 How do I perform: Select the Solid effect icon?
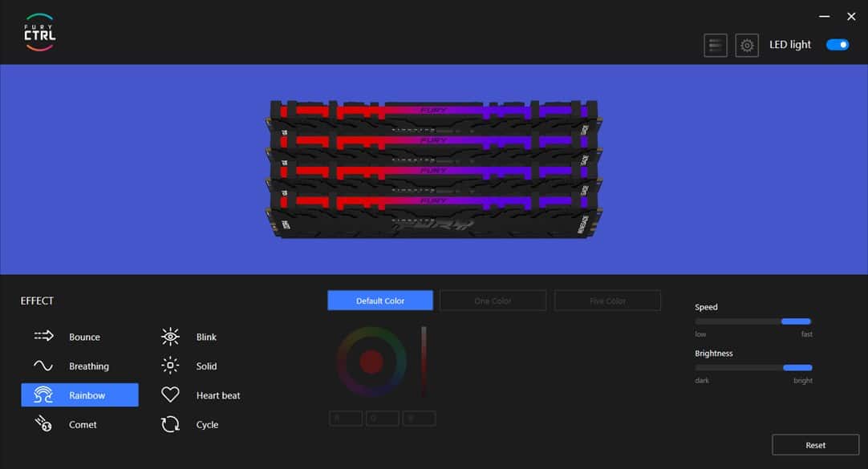click(x=169, y=366)
